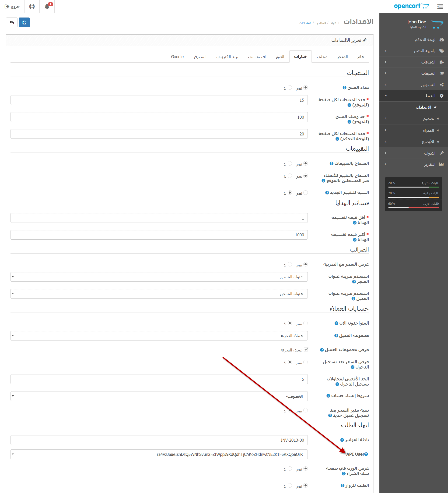Open شروط إنشاء حساب dropdown
Screen dimensions: 448x493
click(x=159, y=396)
